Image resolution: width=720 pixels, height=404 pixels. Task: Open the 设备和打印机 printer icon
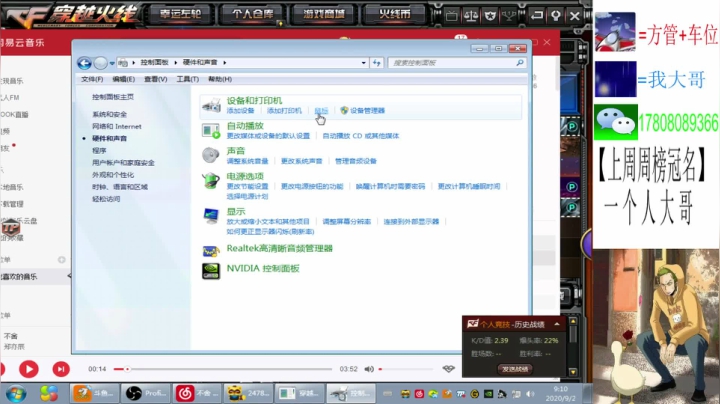(x=211, y=106)
